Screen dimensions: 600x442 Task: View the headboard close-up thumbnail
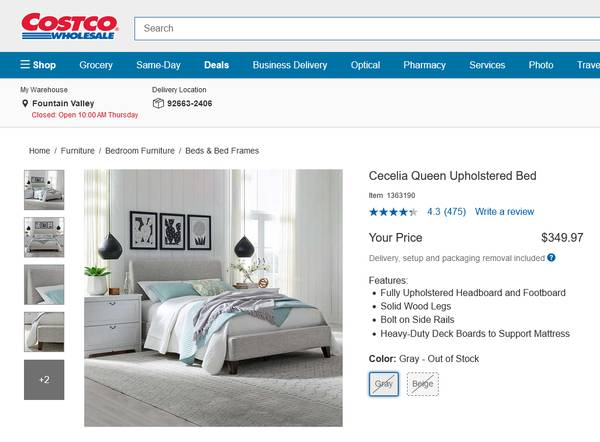pos(44,285)
